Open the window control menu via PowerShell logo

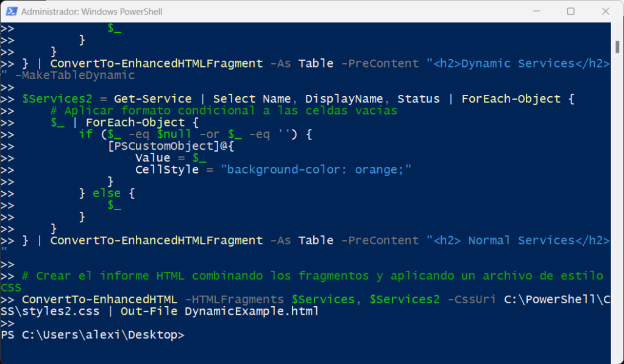click(x=12, y=11)
